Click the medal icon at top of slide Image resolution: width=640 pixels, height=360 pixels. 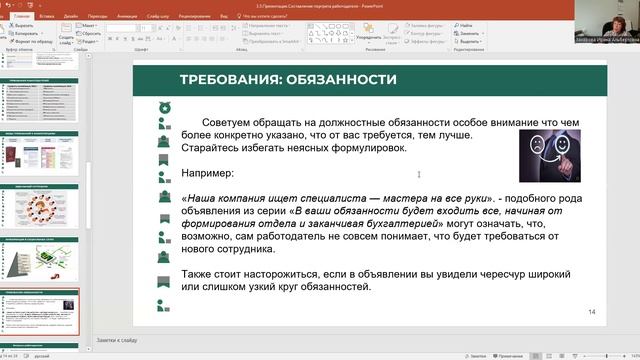(164, 108)
